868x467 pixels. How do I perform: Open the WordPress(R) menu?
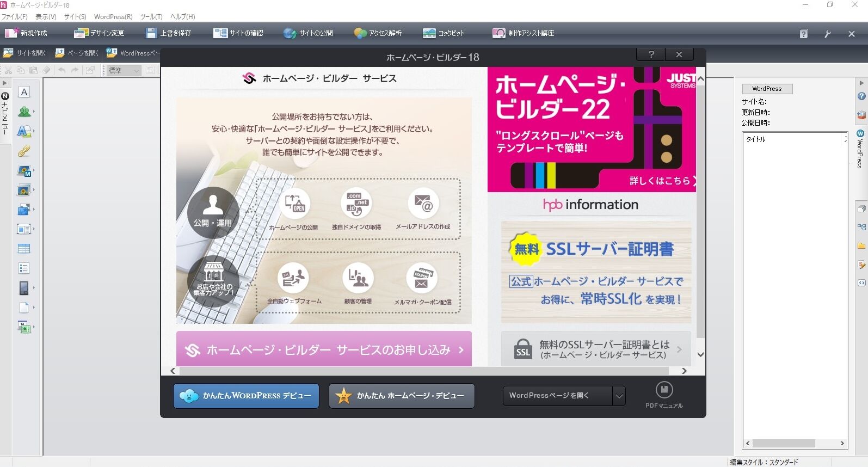pyautogui.click(x=113, y=17)
